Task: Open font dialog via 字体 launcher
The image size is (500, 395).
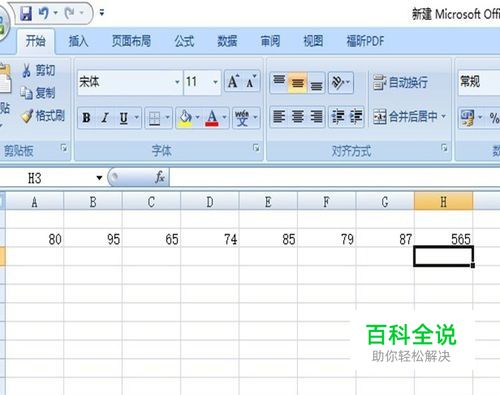Action: click(256, 148)
